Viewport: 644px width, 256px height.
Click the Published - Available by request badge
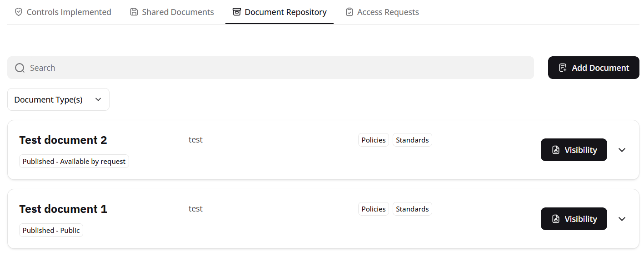click(74, 162)
